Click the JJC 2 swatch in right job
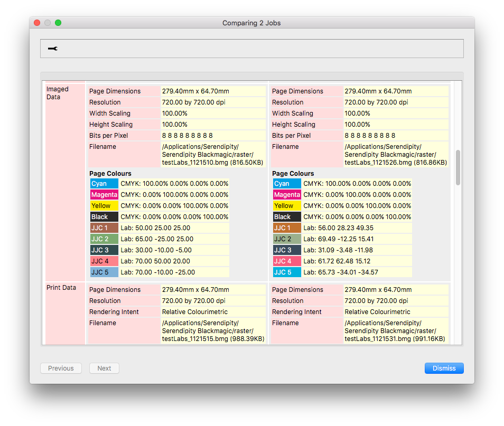This screenshot has height=426, width=504. [x=287, y=239]
